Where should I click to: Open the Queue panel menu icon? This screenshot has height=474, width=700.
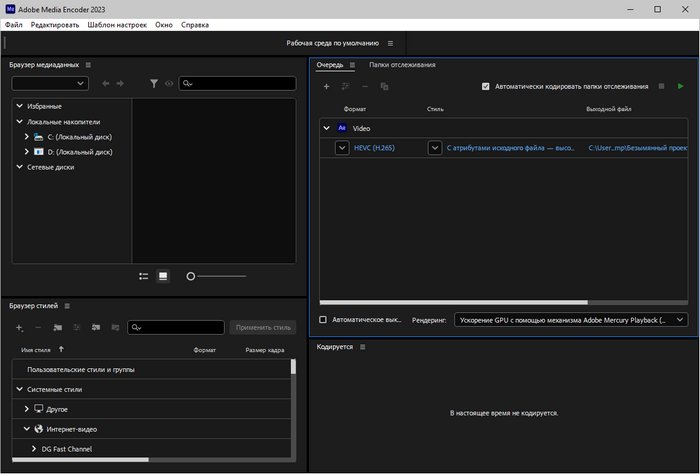[x=352, y=65]
